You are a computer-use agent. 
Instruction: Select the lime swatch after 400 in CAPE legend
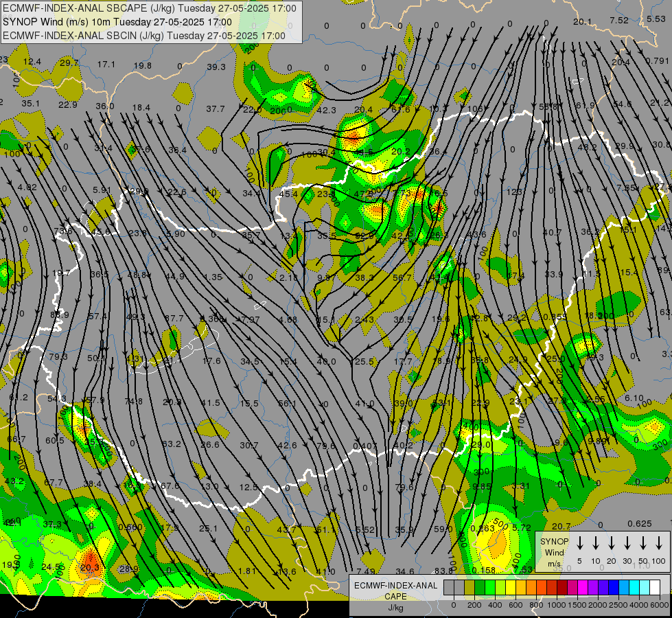click(x=500, y=587)
